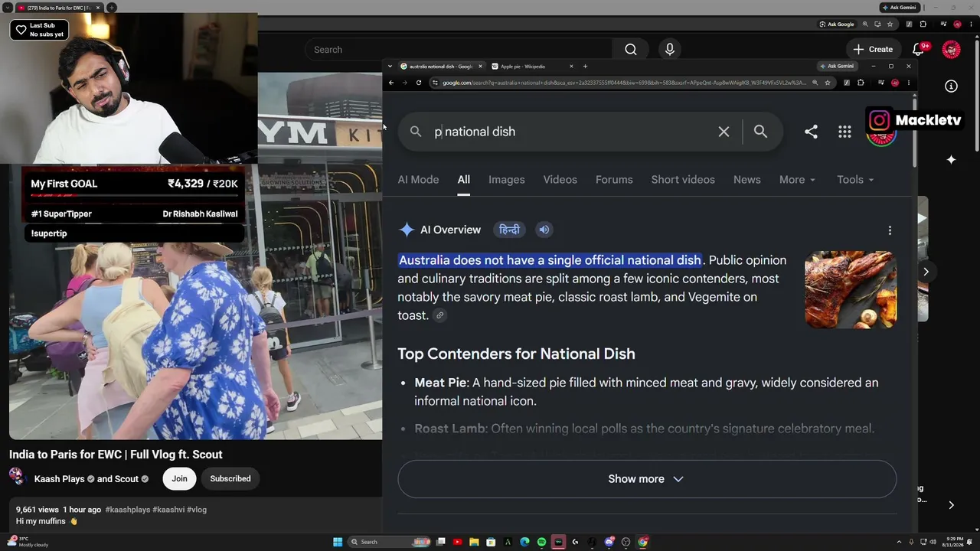Switch to the Short videos tab
The height and width of the screenshot is (551, 980).
683,180
